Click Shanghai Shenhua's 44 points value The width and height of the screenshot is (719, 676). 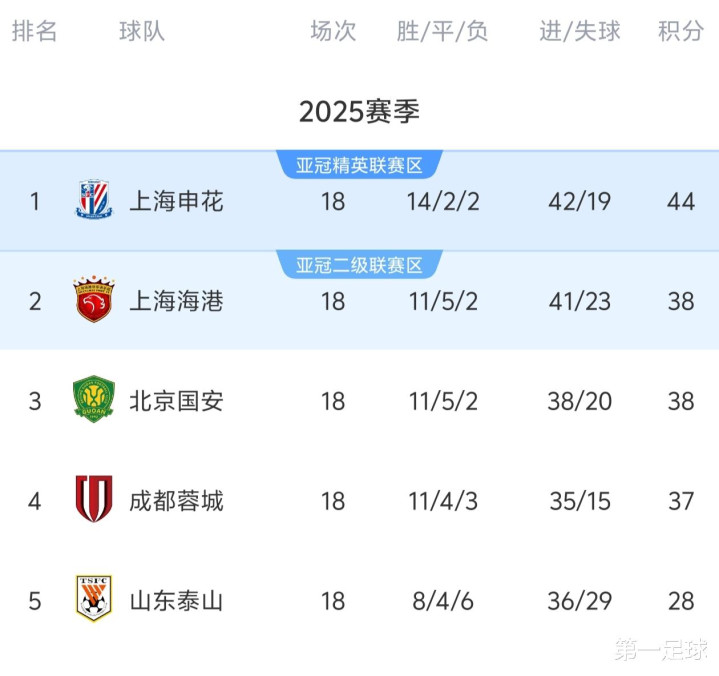point(681,201)
